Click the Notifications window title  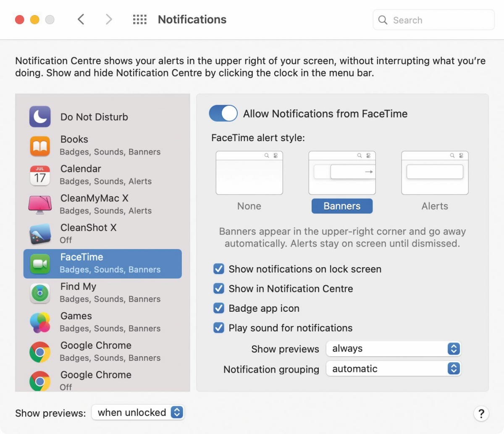pos(192,19)
